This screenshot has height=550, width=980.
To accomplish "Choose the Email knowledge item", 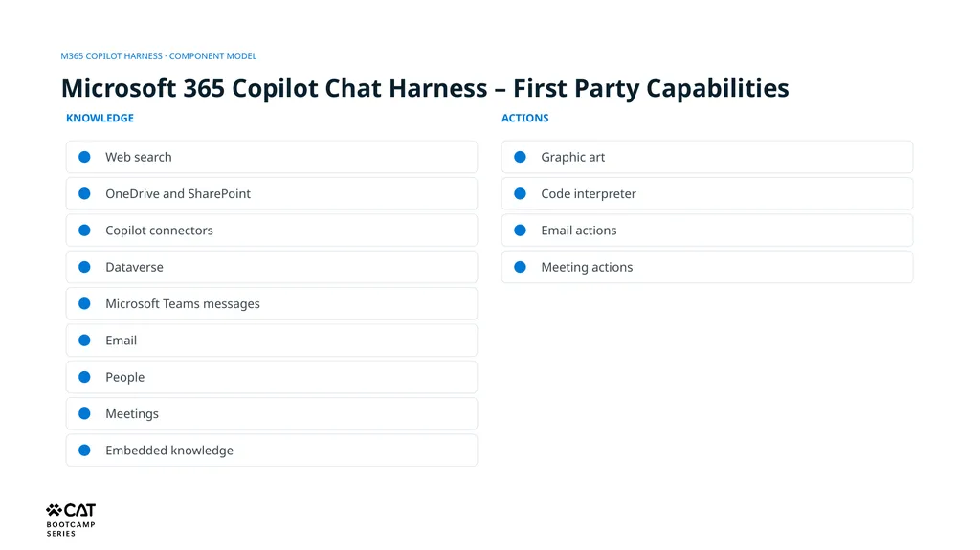I will point(272,340).
